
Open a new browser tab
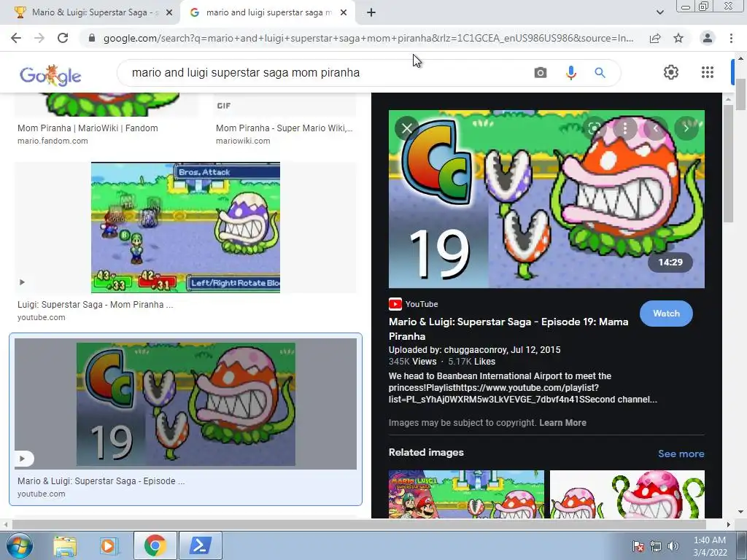(371, 13)
